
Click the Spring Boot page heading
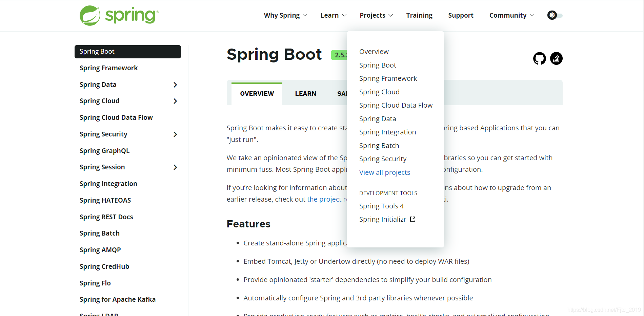[274, 54]
